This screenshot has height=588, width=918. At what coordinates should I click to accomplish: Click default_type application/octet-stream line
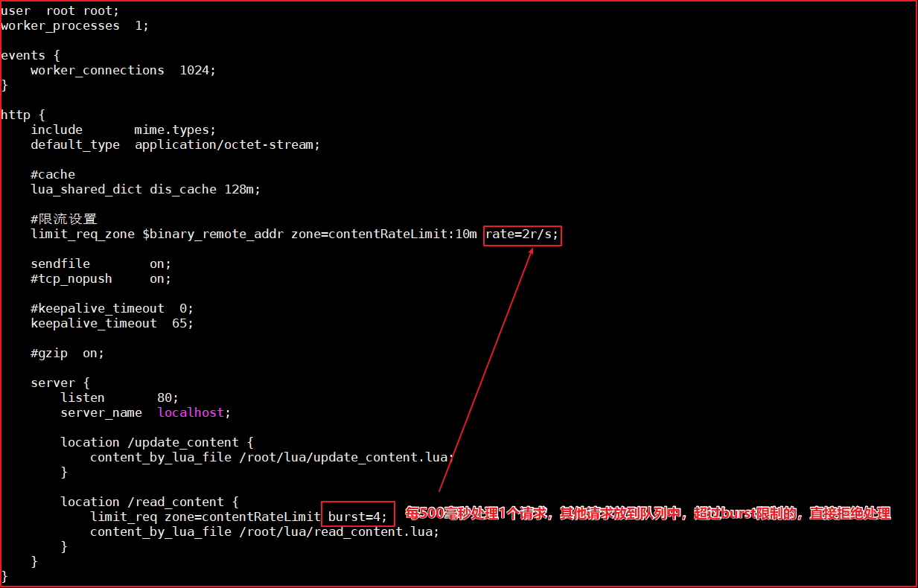[x=175, y=144]
